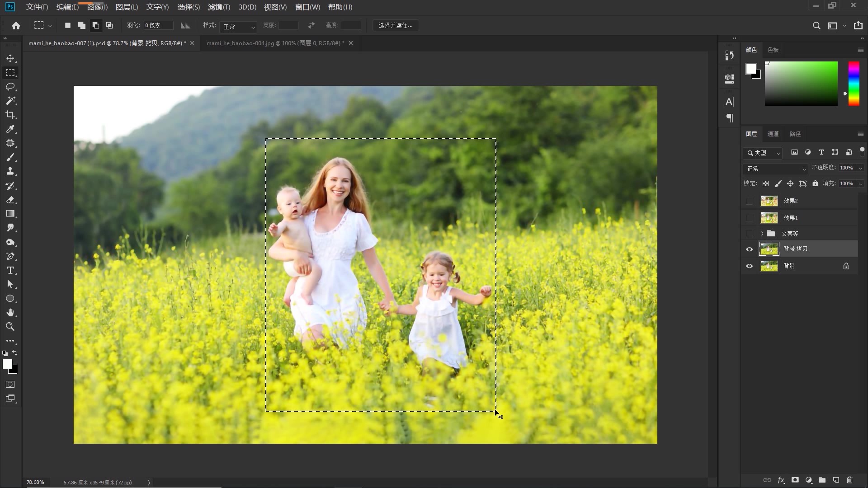
Task: Open the layer blend mode dropdown
Action: pos(775,169)
